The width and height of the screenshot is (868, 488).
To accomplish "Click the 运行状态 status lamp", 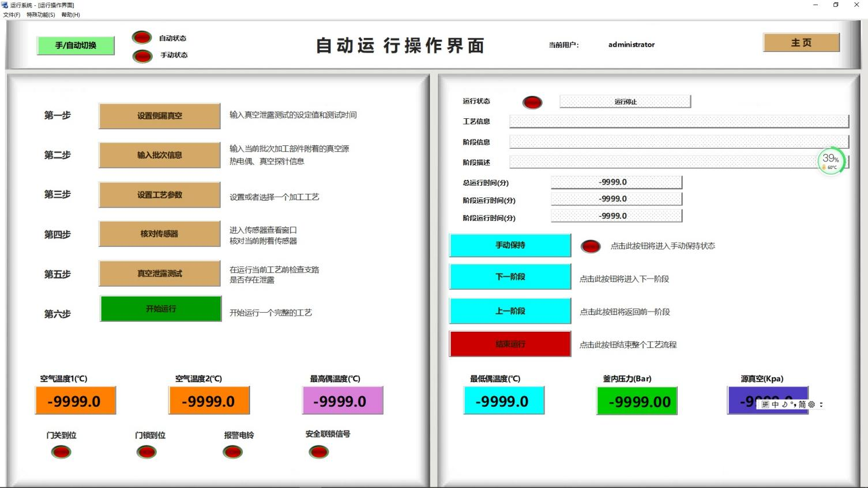I will pyautogui.click(x=531, y=102).
